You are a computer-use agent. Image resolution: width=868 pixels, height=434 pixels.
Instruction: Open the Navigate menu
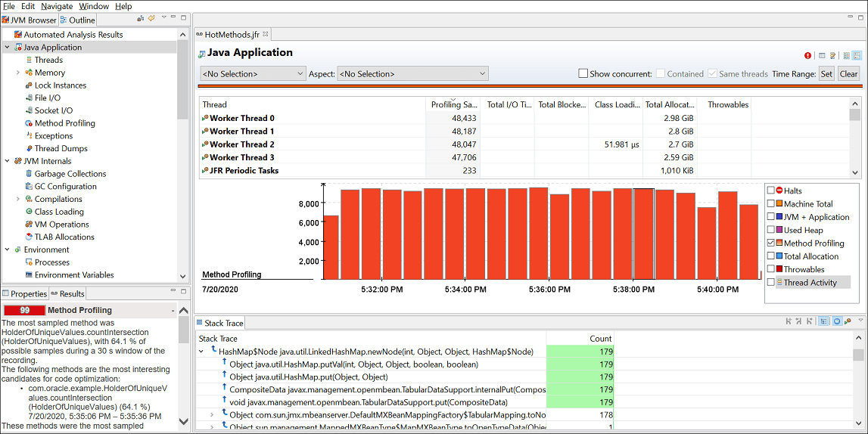click(57, 6)
